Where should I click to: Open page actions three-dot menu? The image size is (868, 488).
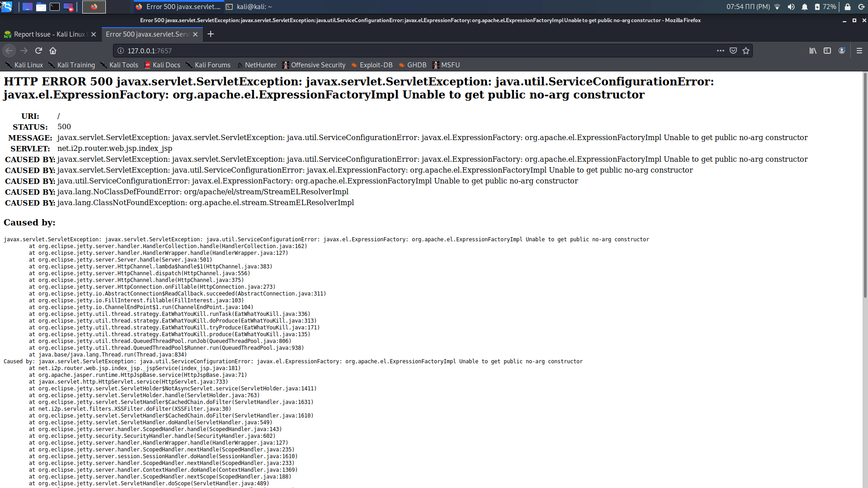(720, 51)
